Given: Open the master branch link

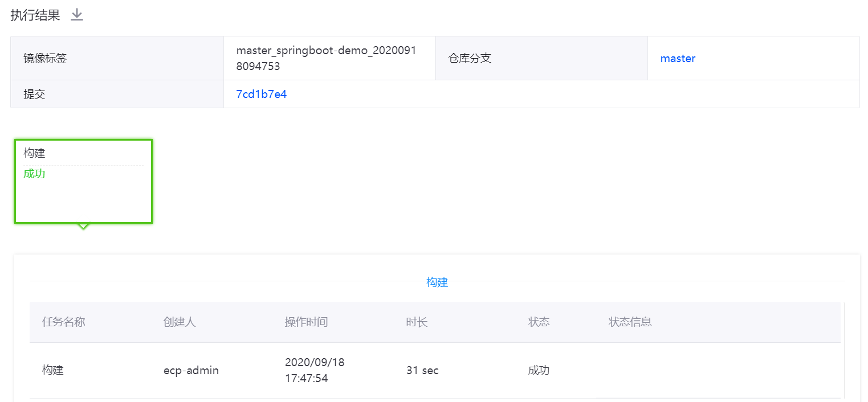Looking at the screenshot, I should pyautogui.click(x=678, y=59).
